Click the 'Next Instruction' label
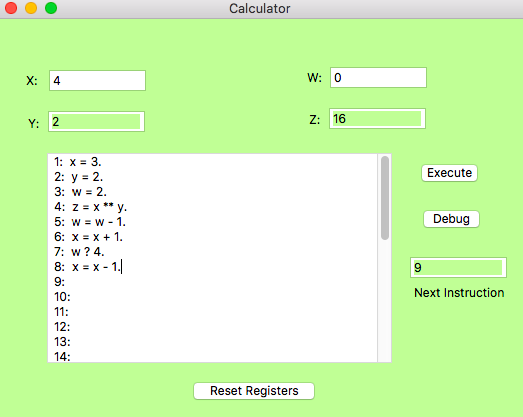523x417 pixels. tap(459, 293)
